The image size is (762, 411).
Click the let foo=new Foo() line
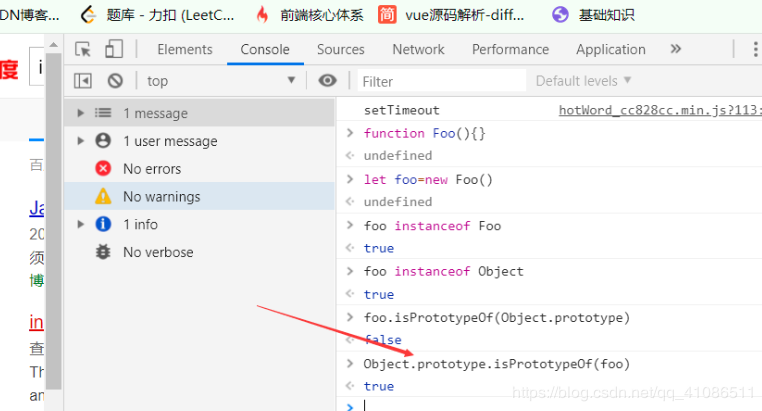point(428,180)
